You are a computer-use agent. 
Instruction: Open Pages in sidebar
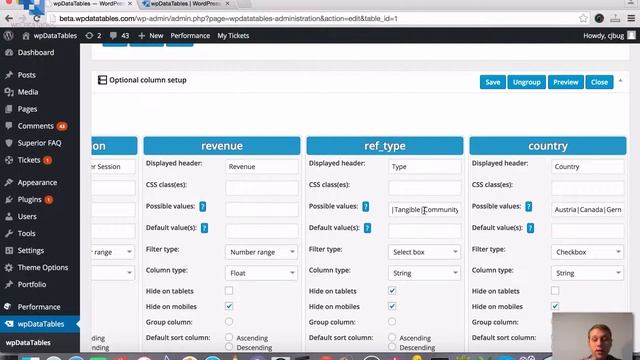pyautogui.click(x=27, y=109)
